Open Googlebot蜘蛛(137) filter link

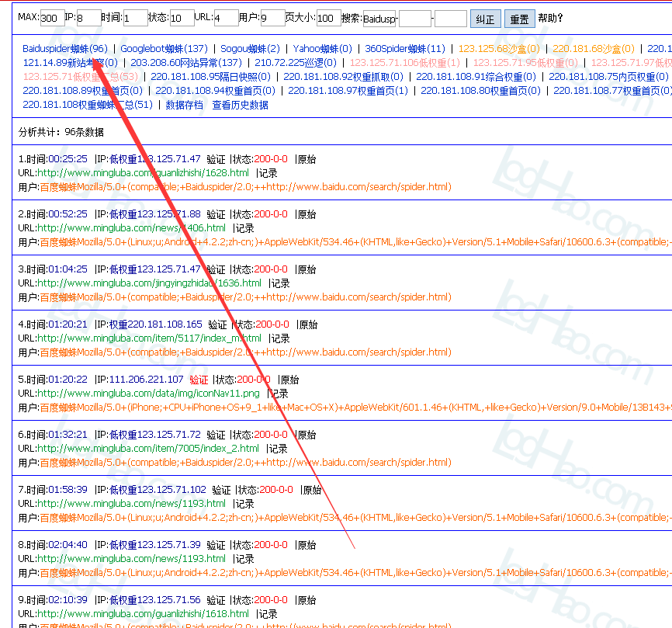point(164,48)
